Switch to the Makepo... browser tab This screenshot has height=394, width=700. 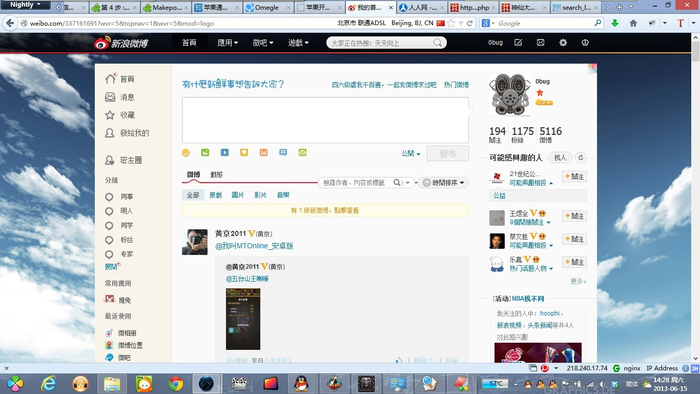(x=166, y=8)
